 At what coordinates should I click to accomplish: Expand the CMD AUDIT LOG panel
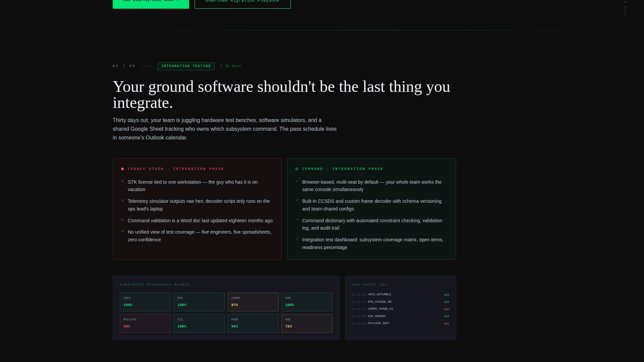point(370,284)
